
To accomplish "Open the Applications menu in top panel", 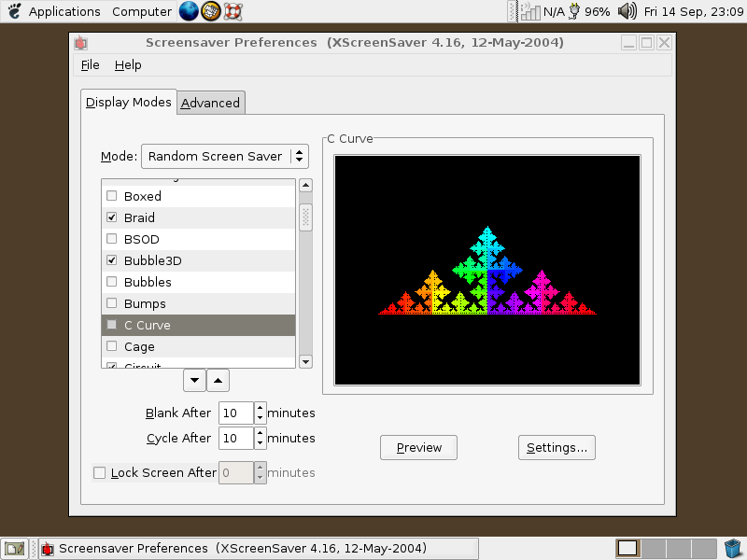I will pos(64,11).
